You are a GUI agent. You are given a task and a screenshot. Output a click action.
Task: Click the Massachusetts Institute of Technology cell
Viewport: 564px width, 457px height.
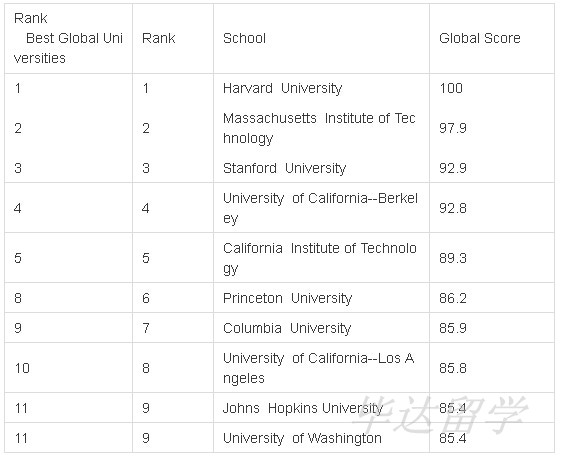(x=319, y=128)
